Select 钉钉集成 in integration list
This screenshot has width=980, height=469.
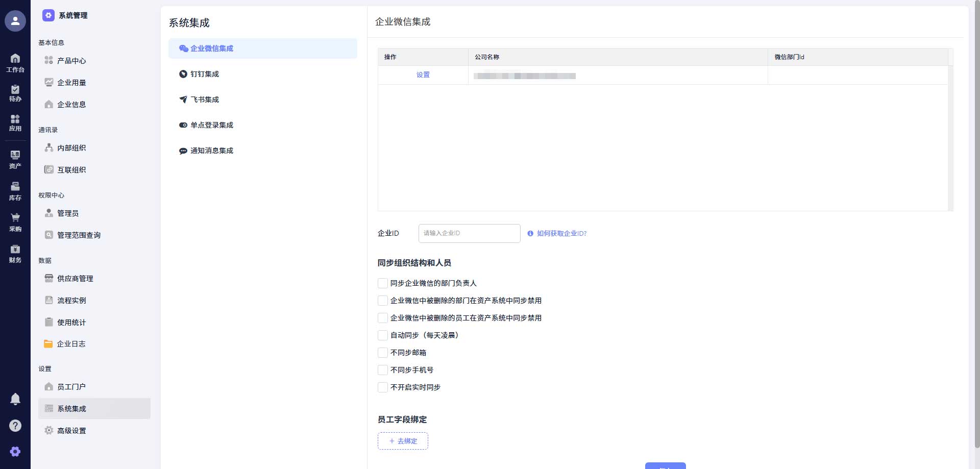(263, 74)
